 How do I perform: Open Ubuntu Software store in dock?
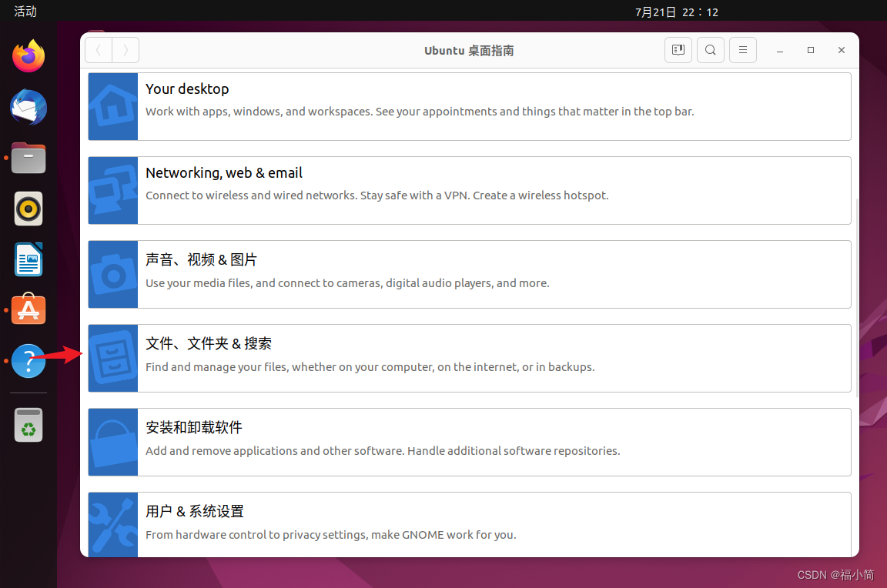coord(28,309)
